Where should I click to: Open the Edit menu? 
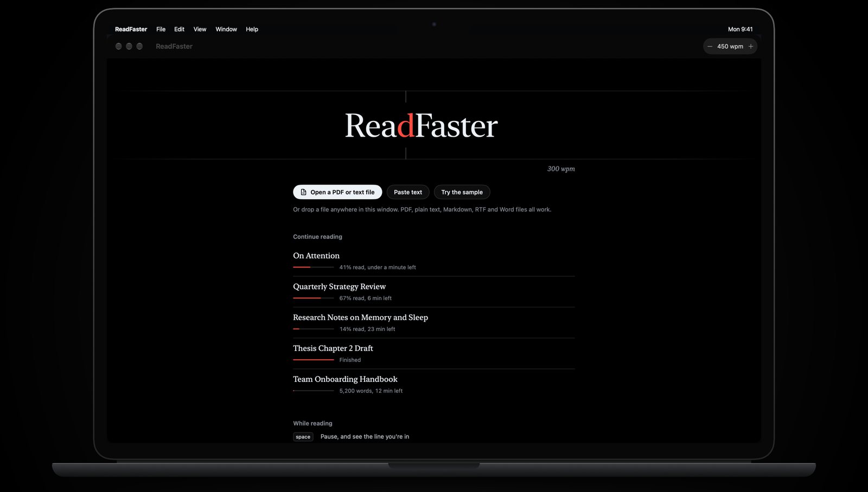(179, 29)
